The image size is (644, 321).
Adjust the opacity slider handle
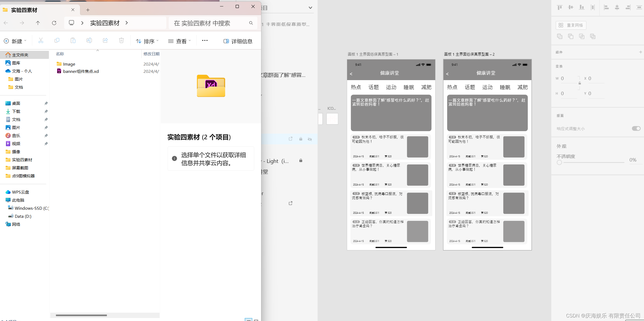(x=559, y=162)
